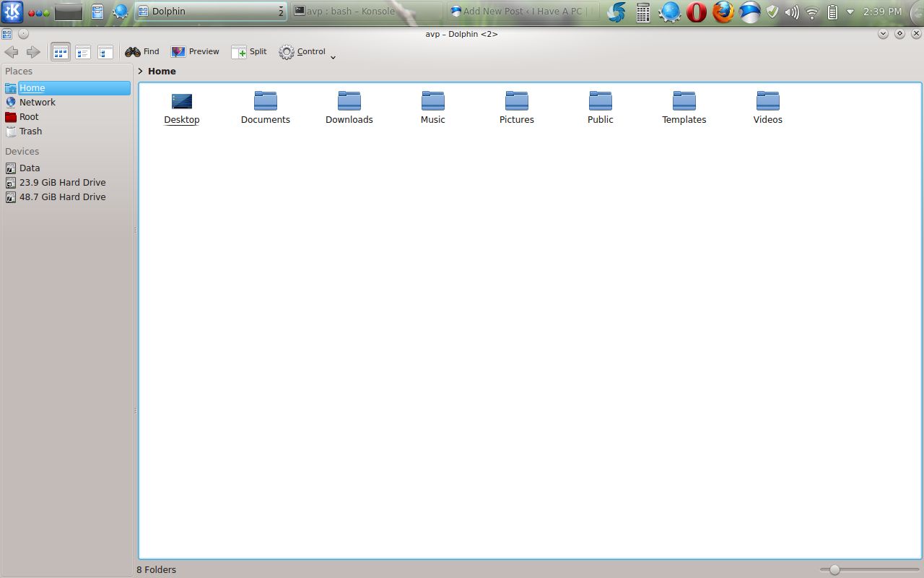The width and height of the screenshot is (924, 578).
Task: Open the Downloads folder
Action: tap(349, 108)
